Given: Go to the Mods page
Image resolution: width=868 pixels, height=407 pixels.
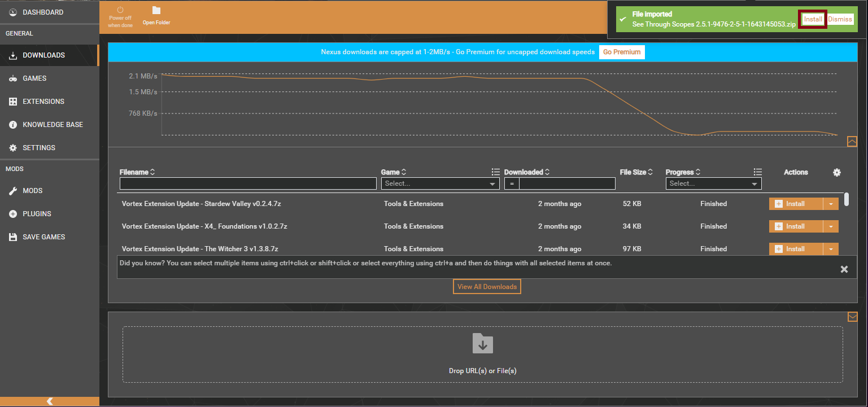Looking at the screenshot, I should [49, 191].
